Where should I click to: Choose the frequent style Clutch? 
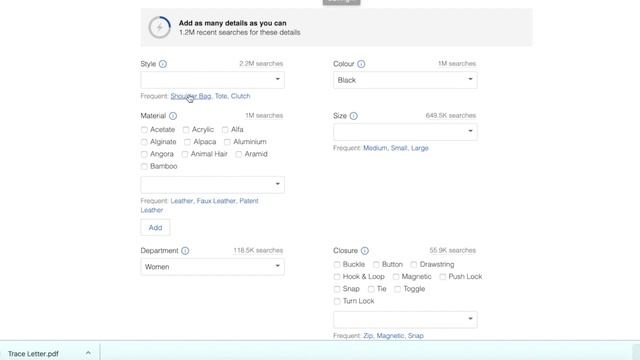[x=240, y=96]
